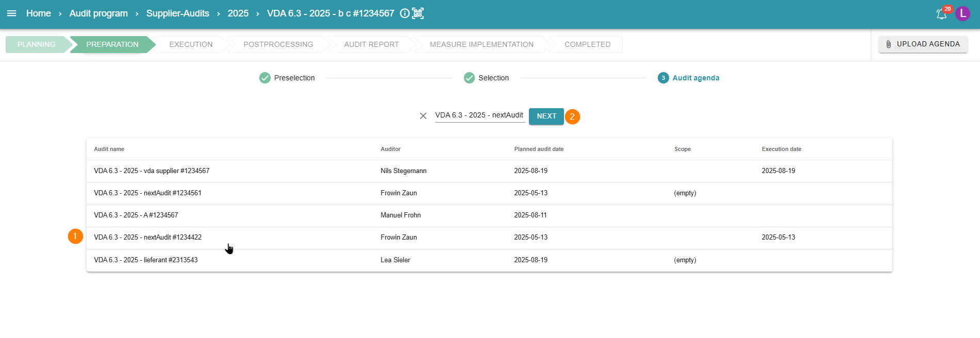Click the audit name search input
This screenshot has width=980, height=338.
coord(479,115)
